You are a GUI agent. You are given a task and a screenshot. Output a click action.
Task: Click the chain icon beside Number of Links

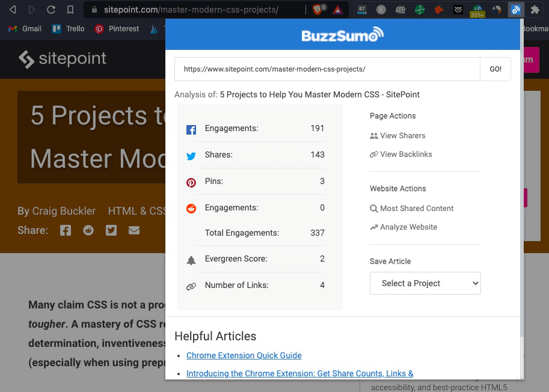point(191,287)
